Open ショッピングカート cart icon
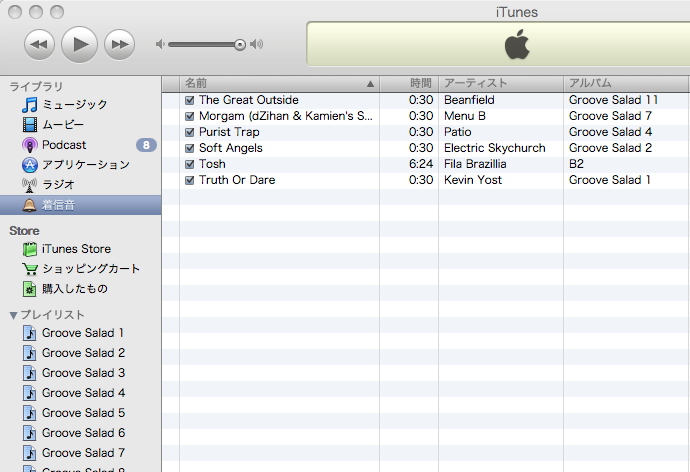The height and width of the screenshot is (472, 690). click(x=29, y=269)
